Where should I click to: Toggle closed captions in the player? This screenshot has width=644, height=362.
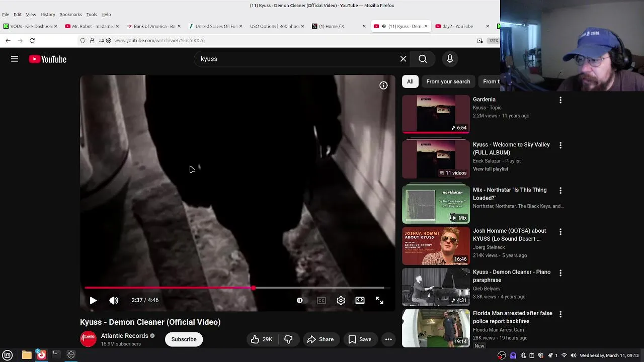(321, 300)
